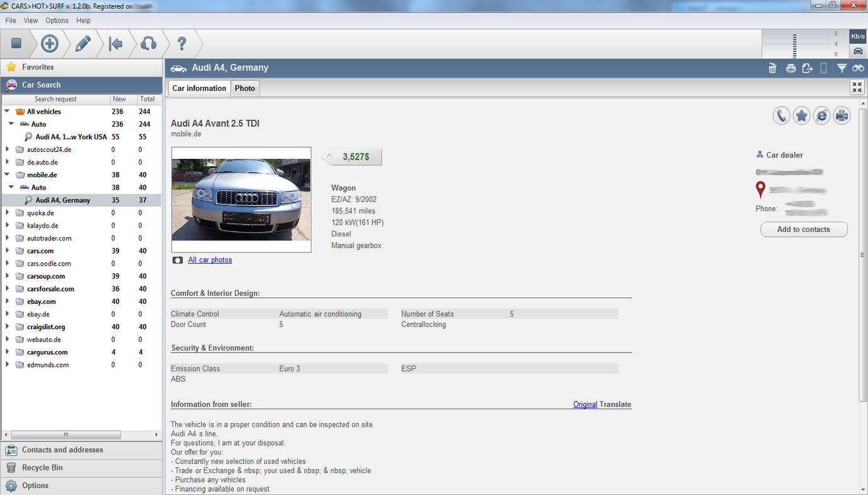Screen dimensions: 868x495
Task: Click the export document icon in header
Action: pos(807,68)
